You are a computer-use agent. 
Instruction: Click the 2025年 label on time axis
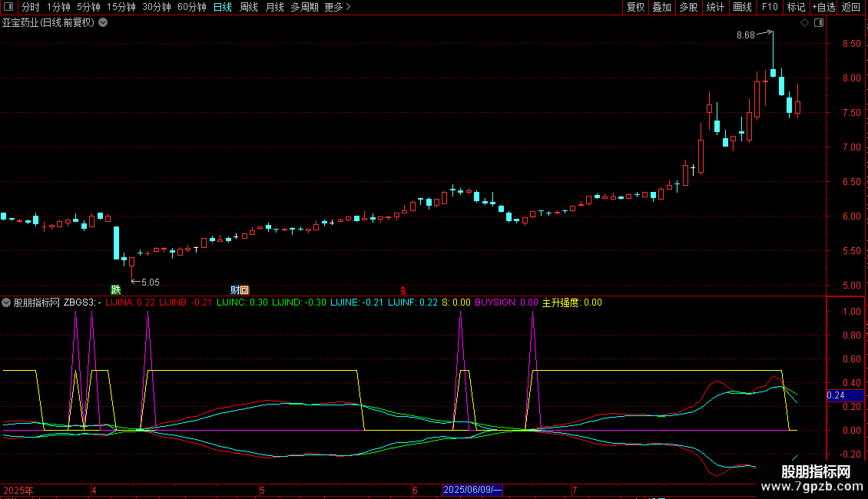(18, 490)
